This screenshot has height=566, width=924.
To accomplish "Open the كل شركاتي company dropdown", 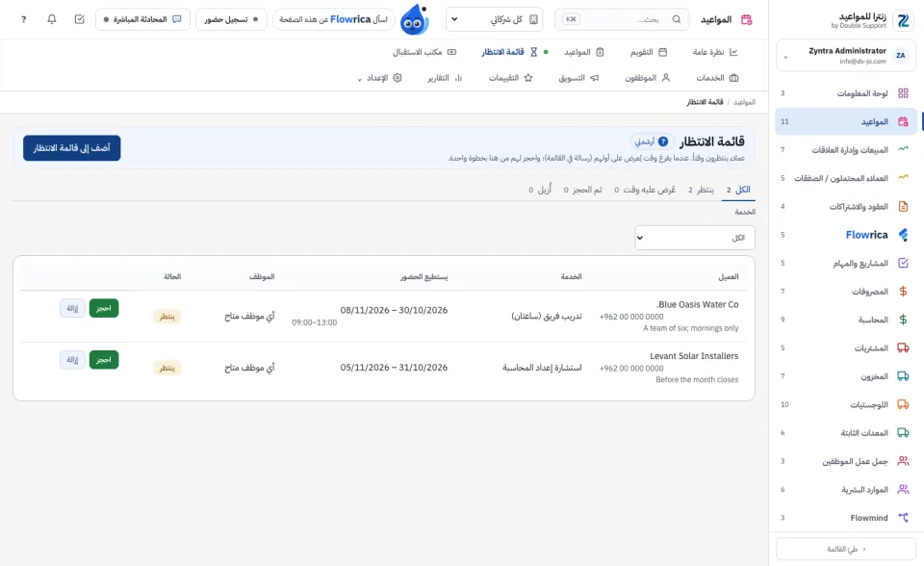I will [x=494, y=19].
